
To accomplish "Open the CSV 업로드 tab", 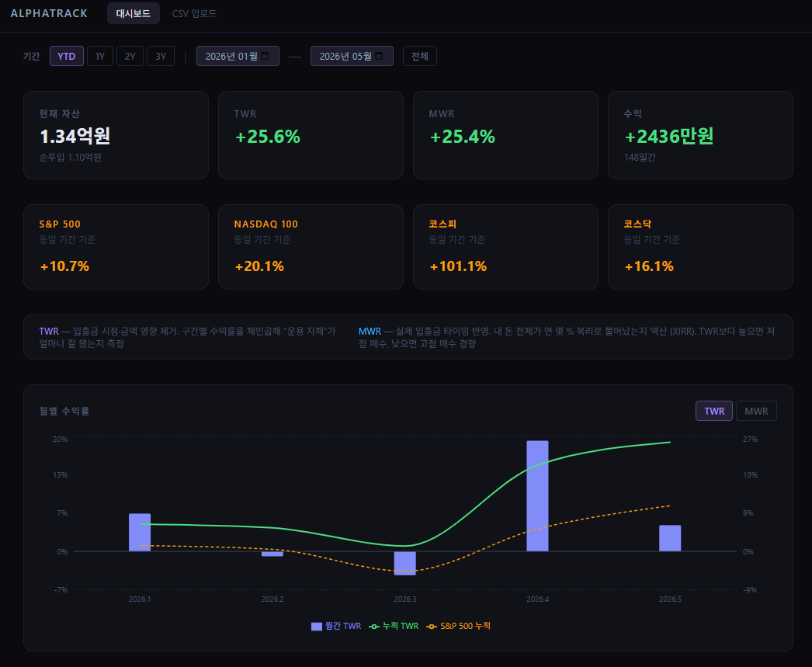I will [194, 13].
